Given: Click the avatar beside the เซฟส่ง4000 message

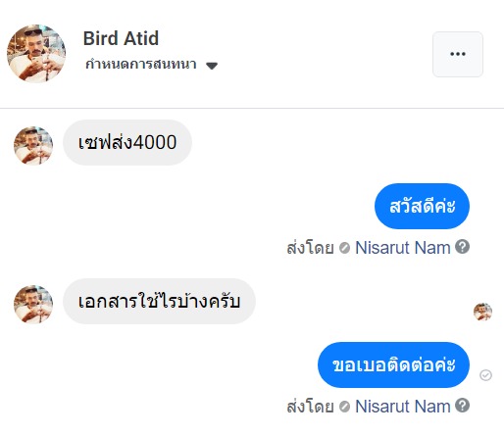Looking at the screenshot, I should (x=33, y=146).
